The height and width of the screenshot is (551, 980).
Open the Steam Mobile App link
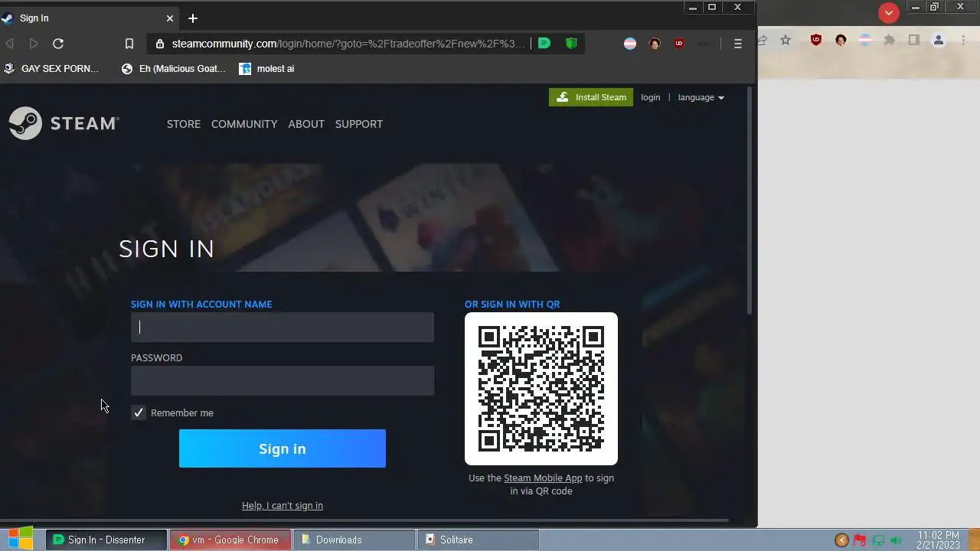coord(543,478)
